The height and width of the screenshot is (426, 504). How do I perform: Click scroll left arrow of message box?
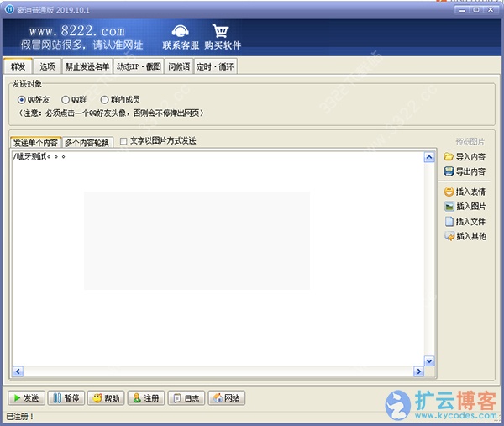[x=18, y=371]
